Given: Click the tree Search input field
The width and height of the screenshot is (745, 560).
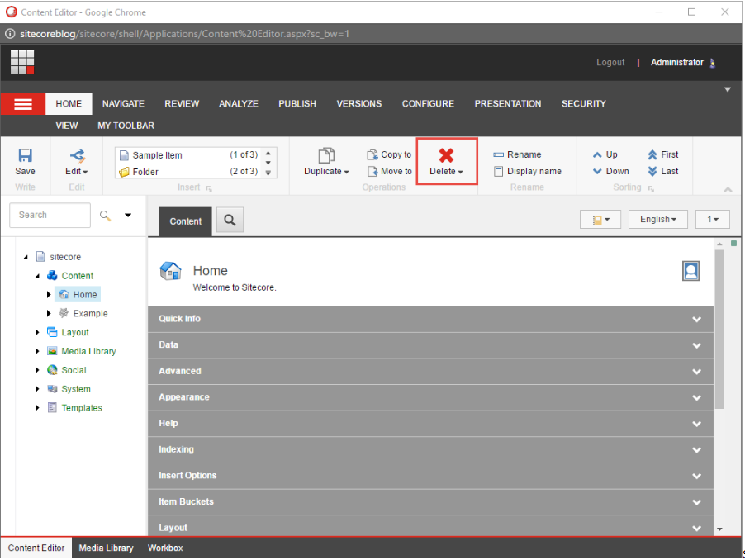Looking at the screenshot, I should click(x=50, y=216).
